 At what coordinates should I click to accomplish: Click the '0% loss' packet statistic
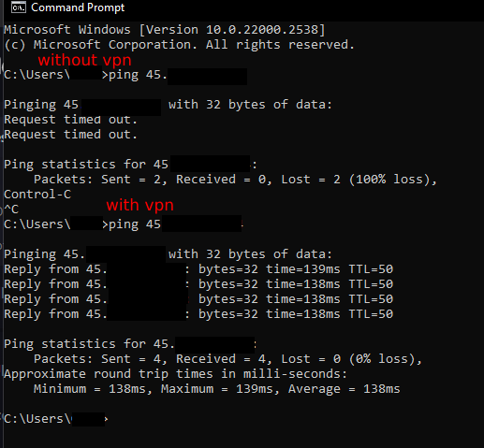[385, 359]
